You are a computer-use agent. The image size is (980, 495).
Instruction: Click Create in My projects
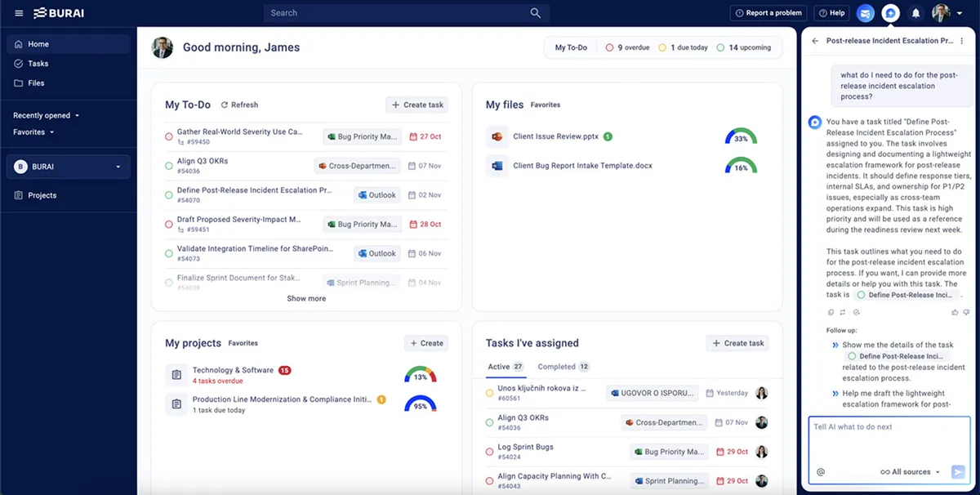(x=426, y=343)
